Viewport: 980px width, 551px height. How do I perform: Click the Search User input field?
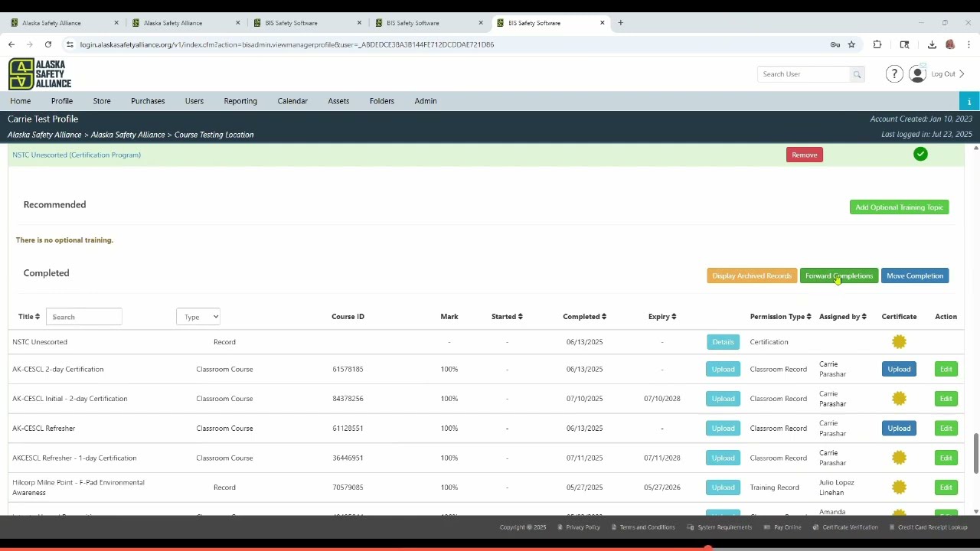tap(804, 74)
